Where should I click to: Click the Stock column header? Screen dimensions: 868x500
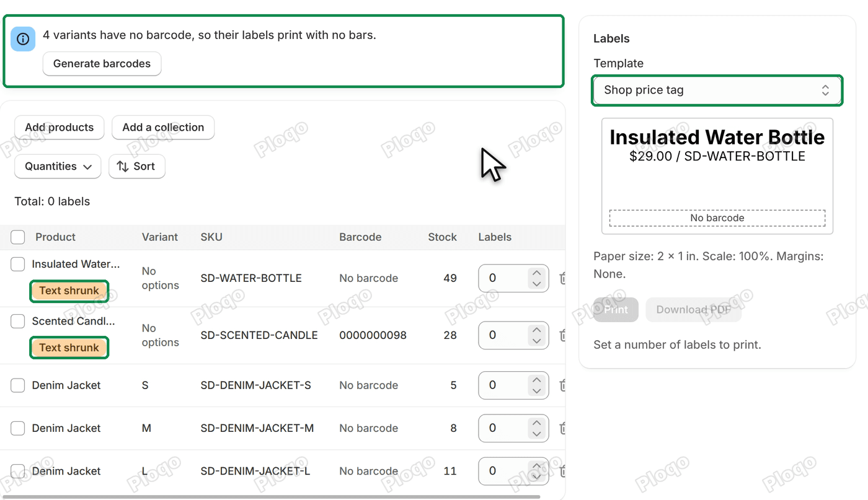tap(442, 237)
